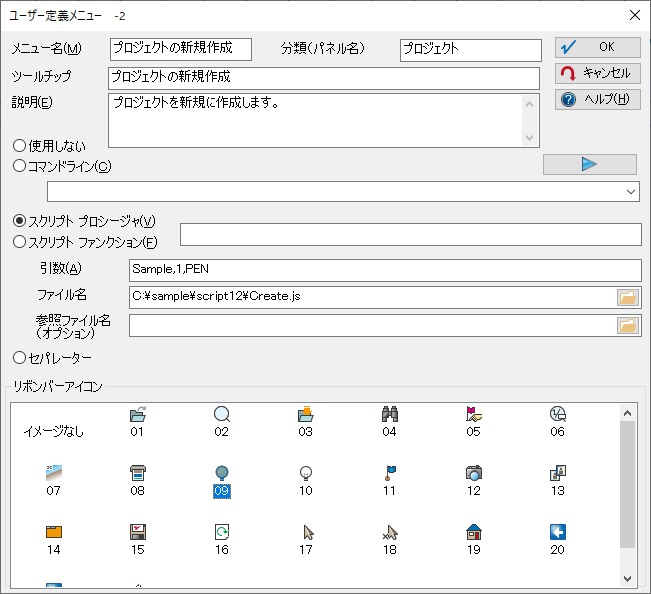Choose the イメージなし option
The width and height of the screenshot is (651, 594).
pos(54,432)
